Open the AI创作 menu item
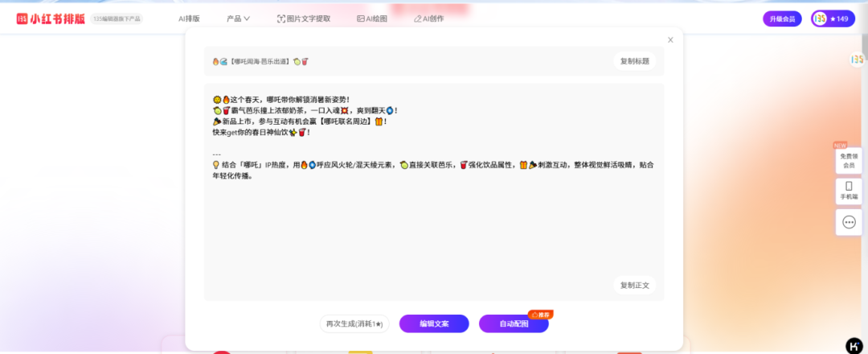This screenshot has height=354, width=868. click(x=428, y=19)
